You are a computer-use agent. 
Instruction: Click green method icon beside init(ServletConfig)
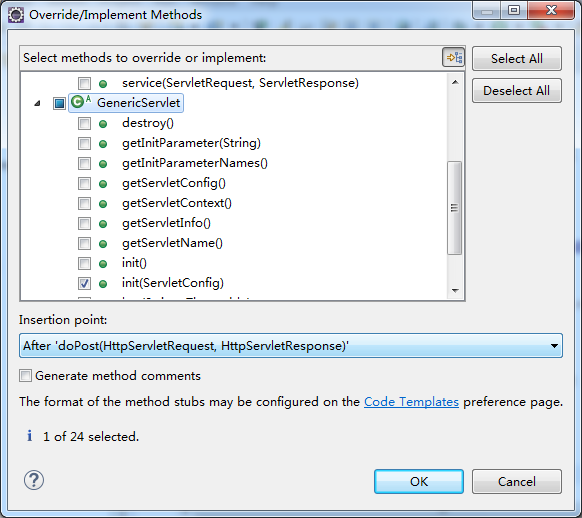coord(103,284)
